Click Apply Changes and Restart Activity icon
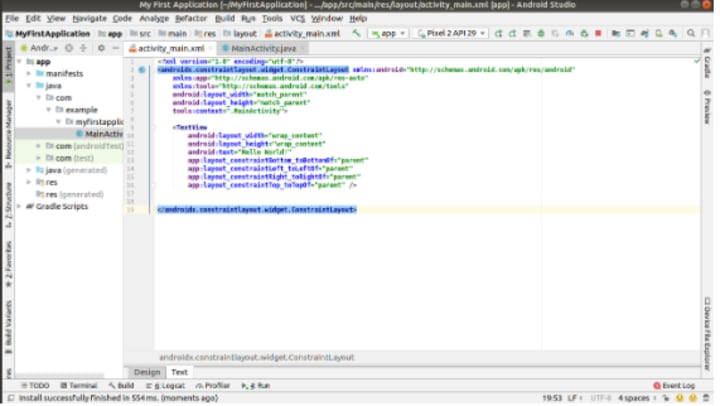The height and width of the screenshot is (406, 720). coord(512,33)
